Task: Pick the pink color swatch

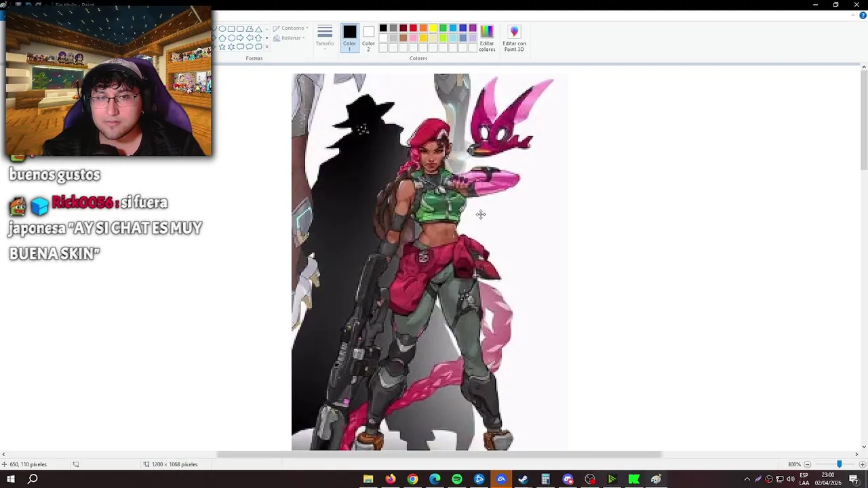Action: pos(413,38)
